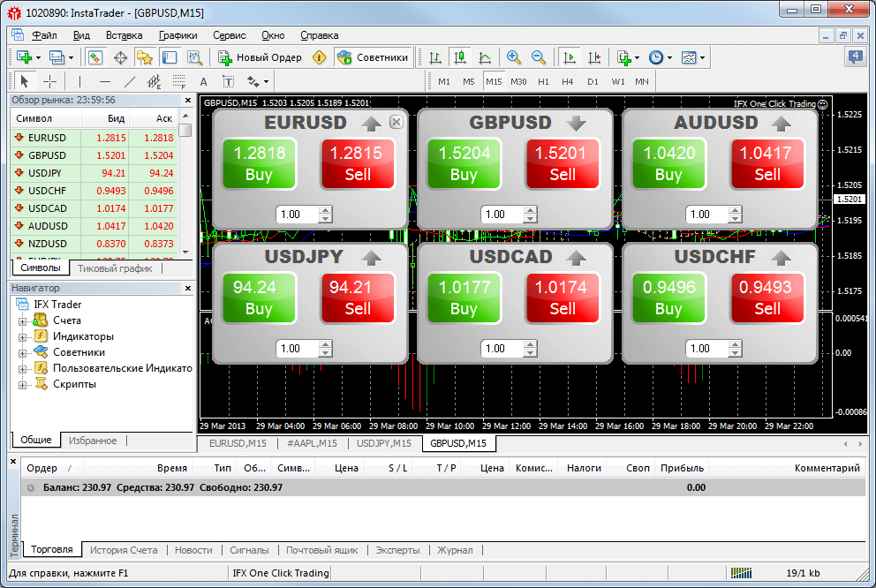Toggle the Советники auto-trading button

click(373, 57)
